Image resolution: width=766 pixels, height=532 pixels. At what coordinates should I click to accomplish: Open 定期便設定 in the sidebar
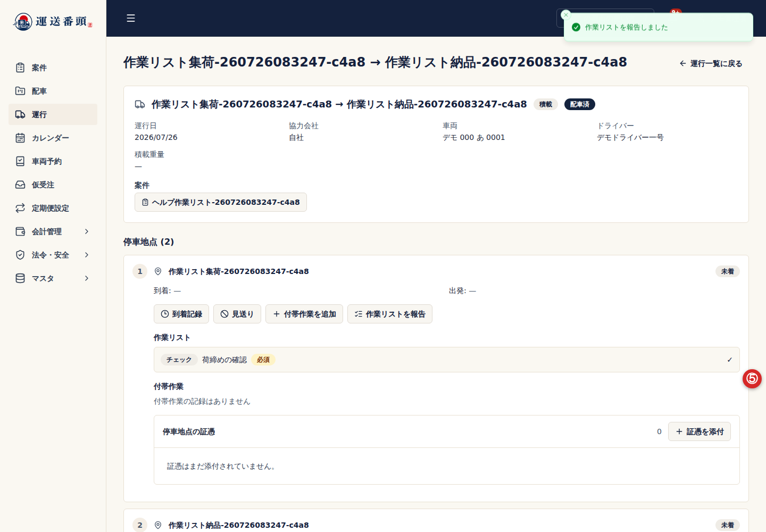53,208
